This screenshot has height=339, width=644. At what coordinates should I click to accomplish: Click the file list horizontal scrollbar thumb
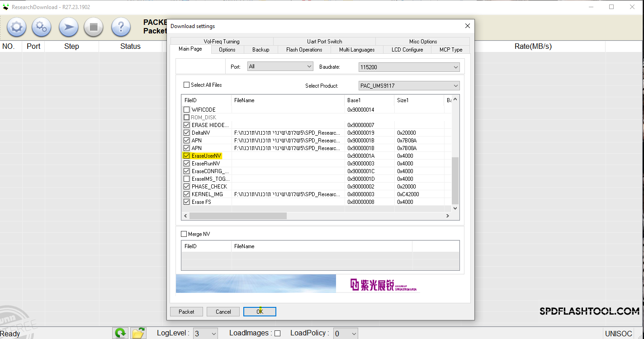coord(238,216)
